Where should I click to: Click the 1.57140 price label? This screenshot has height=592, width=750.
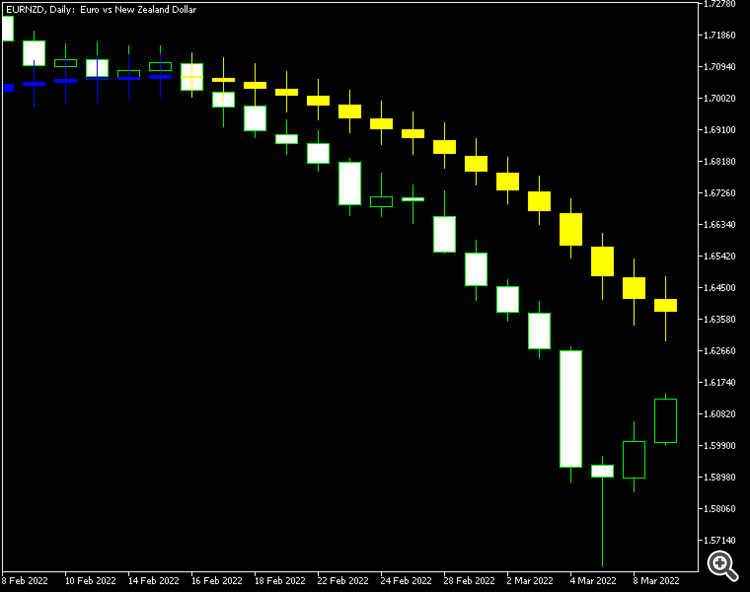coord(720,540)
